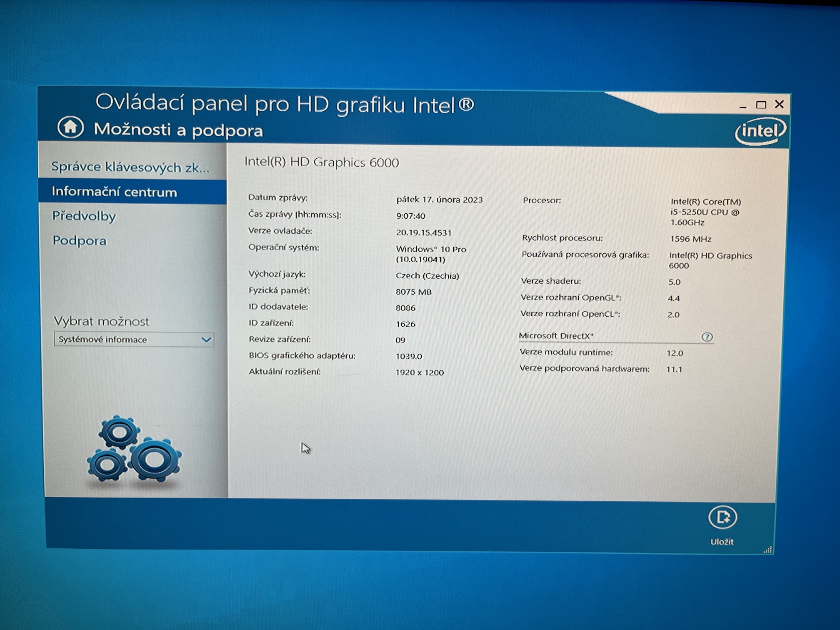This screenshot has width=840, height=630.
Task: Click the driver version value 20.19.15.4531
Action: [x=423, y=232]
